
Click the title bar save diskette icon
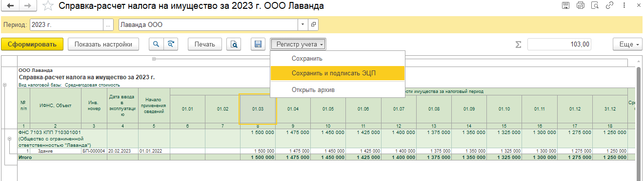pos(566,6)
